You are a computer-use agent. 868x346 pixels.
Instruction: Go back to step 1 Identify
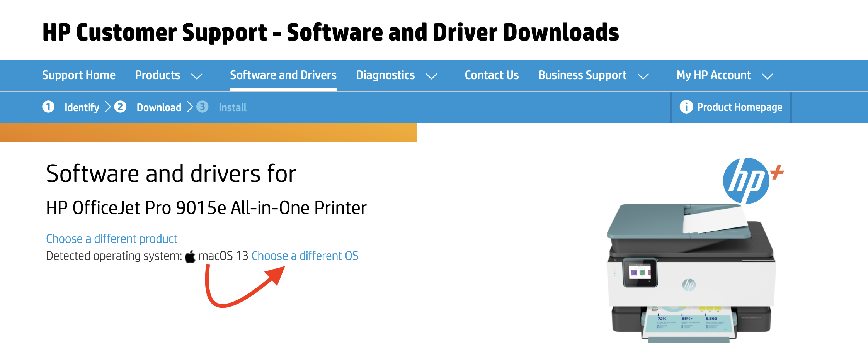coord(71,107)
